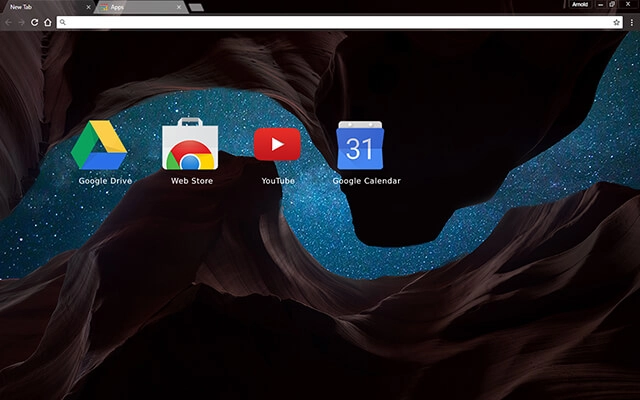
Task: Switch to the Apps tab
Action: click(139, 7)
